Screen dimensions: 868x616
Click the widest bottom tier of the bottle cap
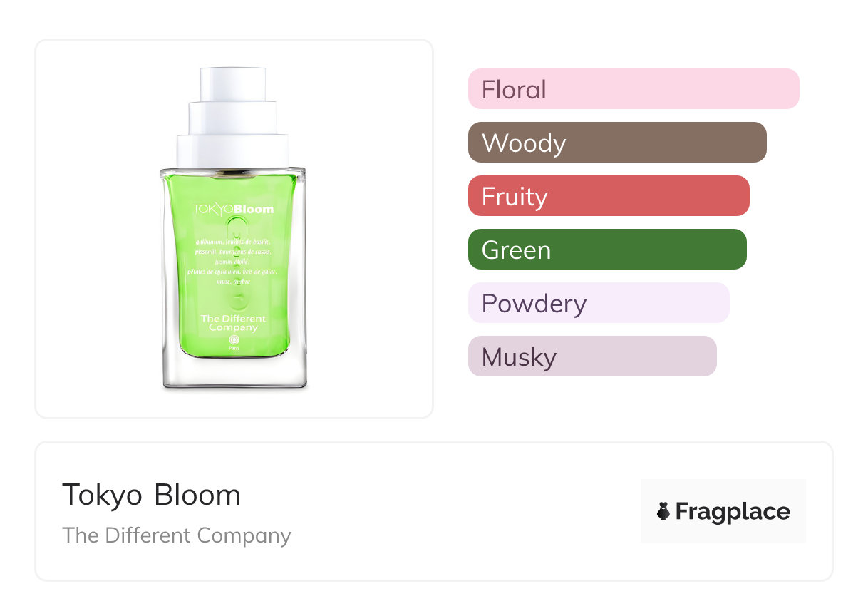pyautogui.click(x=233, y=150)
